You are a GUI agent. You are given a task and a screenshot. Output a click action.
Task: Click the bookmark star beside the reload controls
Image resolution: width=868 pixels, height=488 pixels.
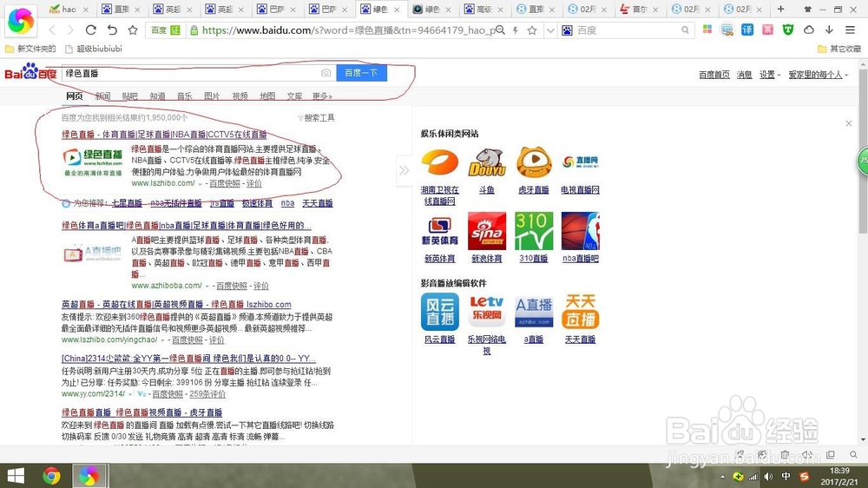click(x=133, y=30)
